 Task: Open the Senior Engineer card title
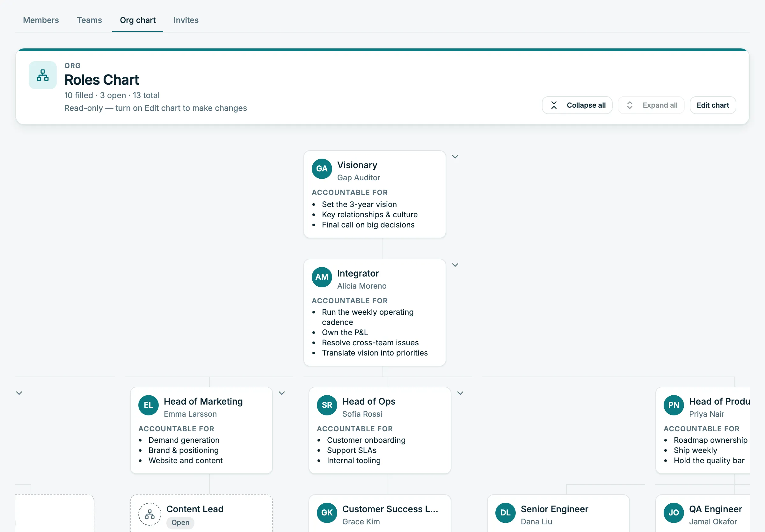[x=554, y=509]
